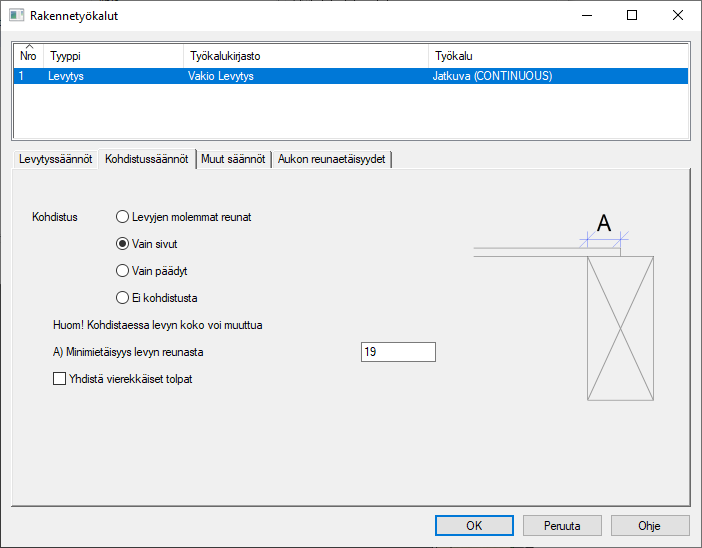Viewport: 702px width, 548px height.
Task: Open the Levytyssäännöt tab
Action: tap(56, 160)
